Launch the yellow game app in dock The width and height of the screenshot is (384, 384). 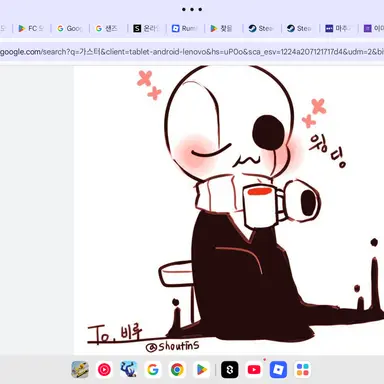[x=80, y=369]
